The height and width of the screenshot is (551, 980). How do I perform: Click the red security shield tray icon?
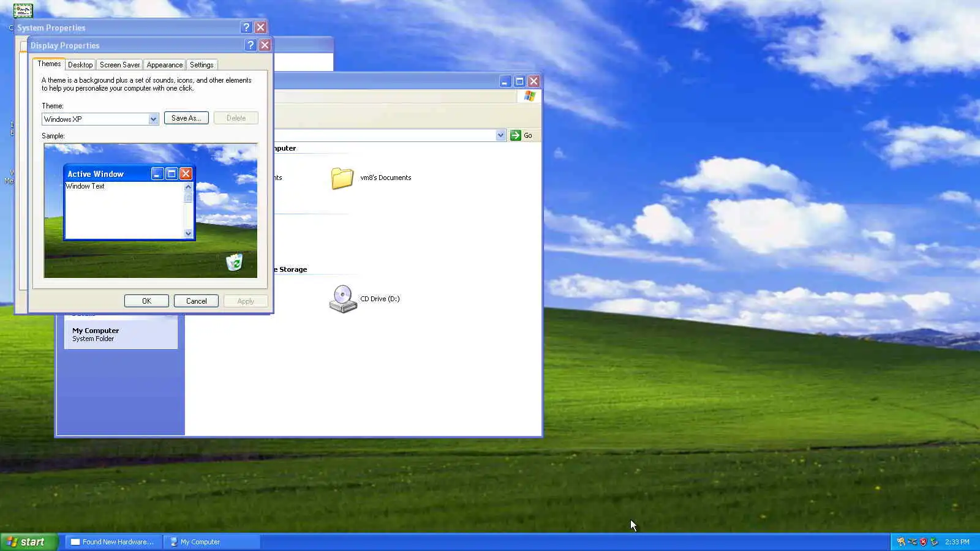point(923,542)
